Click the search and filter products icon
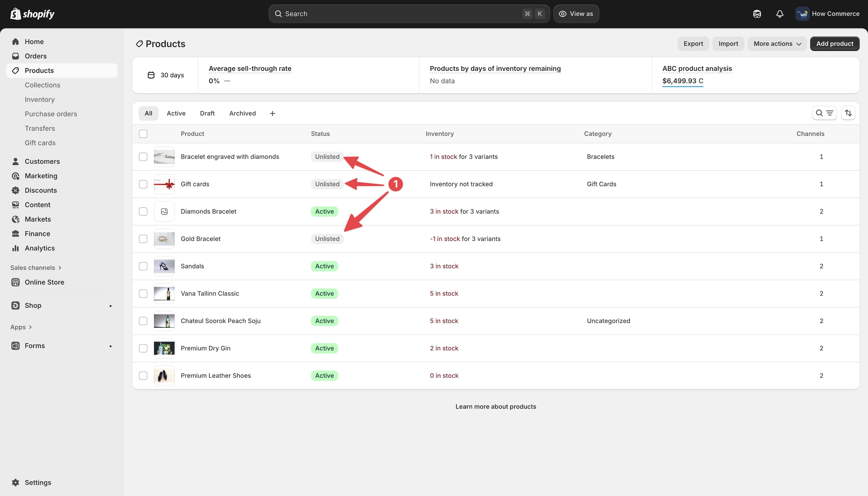Image resolution: width=868 pixels, height=496 pixels. (x=824, y=113)
